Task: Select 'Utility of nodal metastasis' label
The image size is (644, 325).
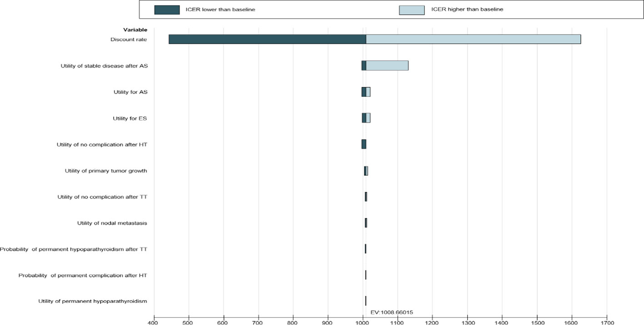Action: coord(112,223)
